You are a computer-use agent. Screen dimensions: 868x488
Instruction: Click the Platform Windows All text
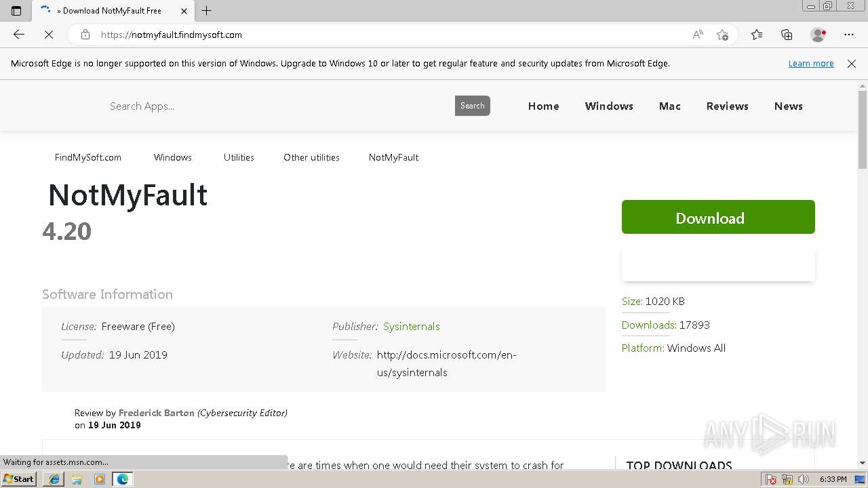click(x=673, y=348)
